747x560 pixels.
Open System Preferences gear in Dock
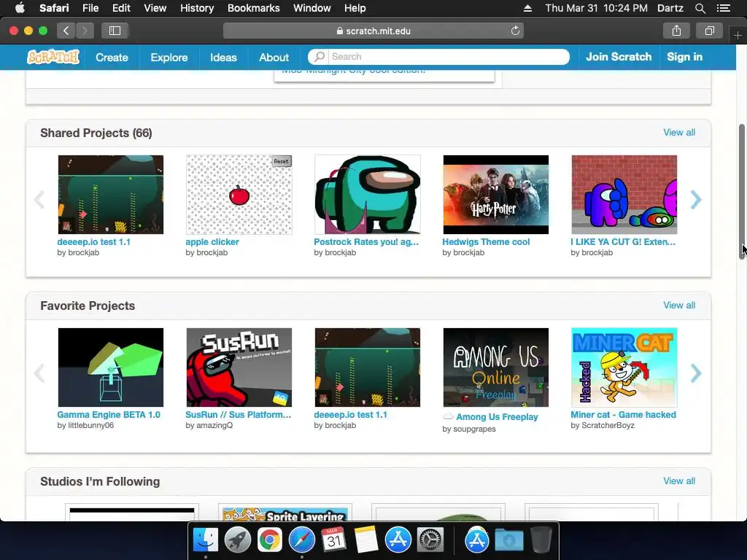[430, 540]
